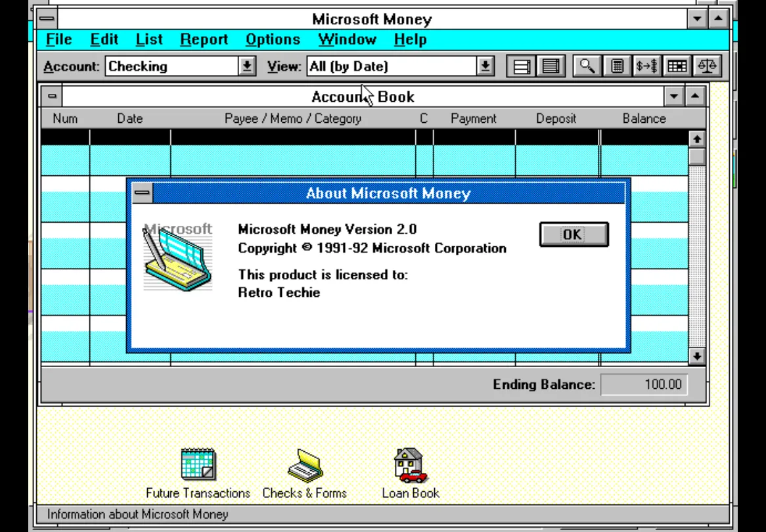Minimize the Microsoft Money main window

(697, 19)
